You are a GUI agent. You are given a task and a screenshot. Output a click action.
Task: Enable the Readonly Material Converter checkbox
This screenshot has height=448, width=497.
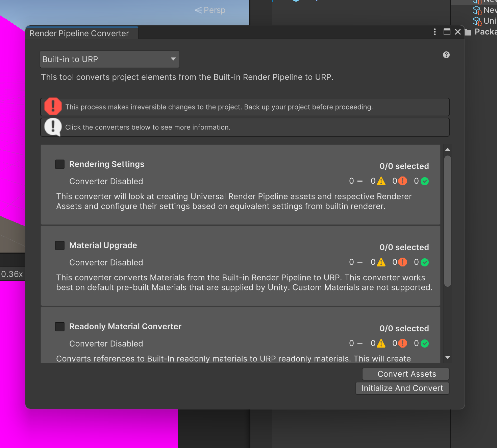(60, 327)
